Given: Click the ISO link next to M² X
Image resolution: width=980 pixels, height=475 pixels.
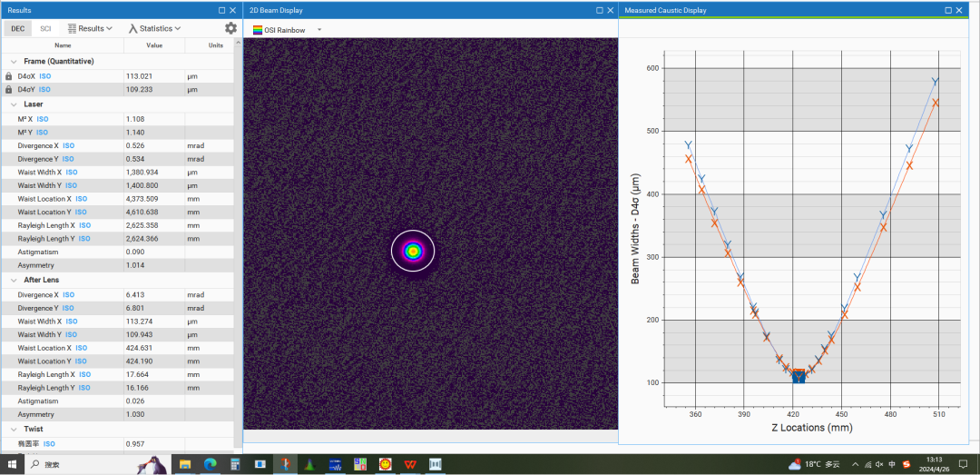Looking at the screenshot, I should [42, 118].
